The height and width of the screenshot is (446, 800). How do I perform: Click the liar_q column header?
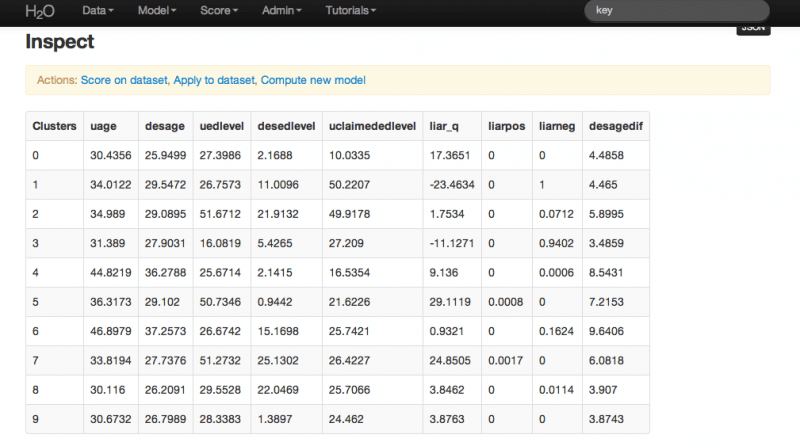(x=443, y=126)
